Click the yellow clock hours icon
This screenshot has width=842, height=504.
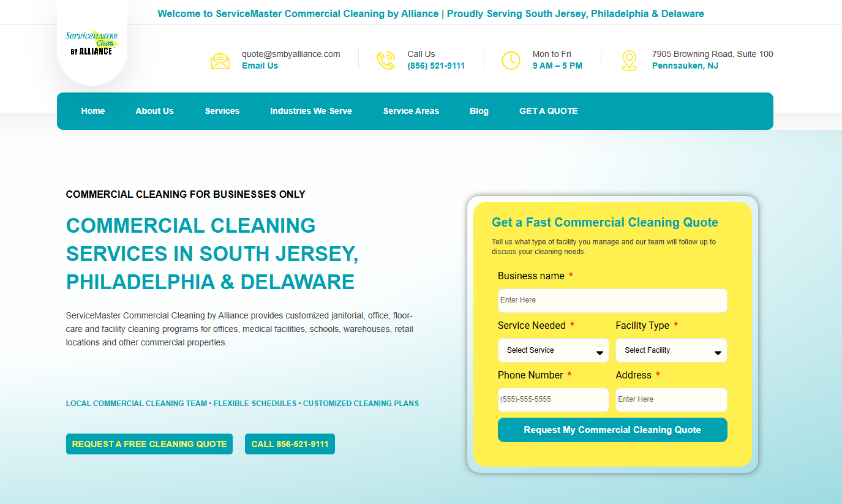(511, 60)
